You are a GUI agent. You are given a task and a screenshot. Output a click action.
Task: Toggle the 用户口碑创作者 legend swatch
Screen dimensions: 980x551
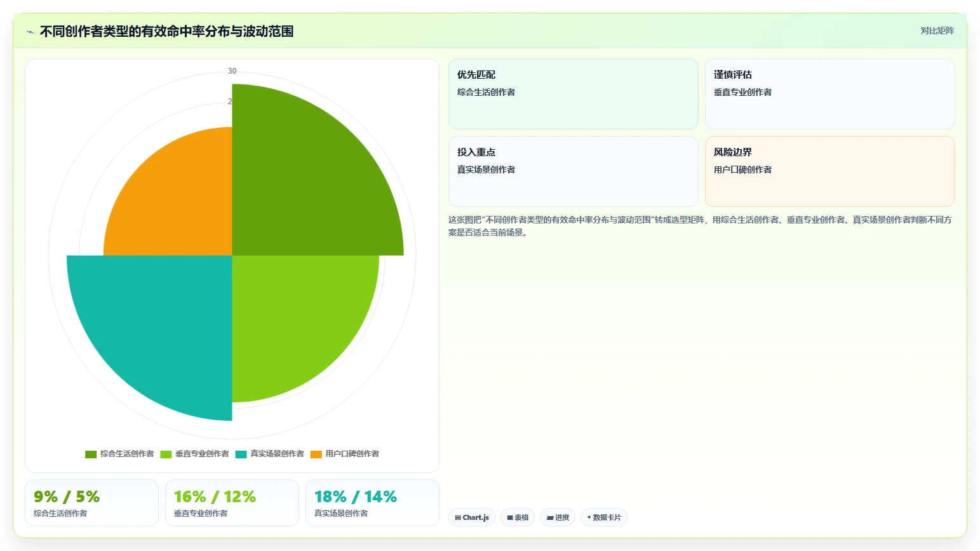[316, 454]
